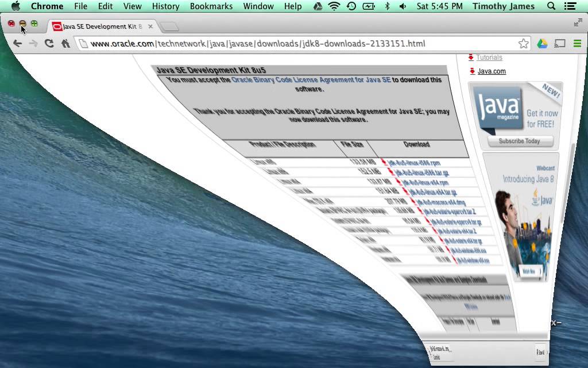Click the Home button in Chrome toolbar
This screenshot has height=368, width=588.
[x=65, y=44]
